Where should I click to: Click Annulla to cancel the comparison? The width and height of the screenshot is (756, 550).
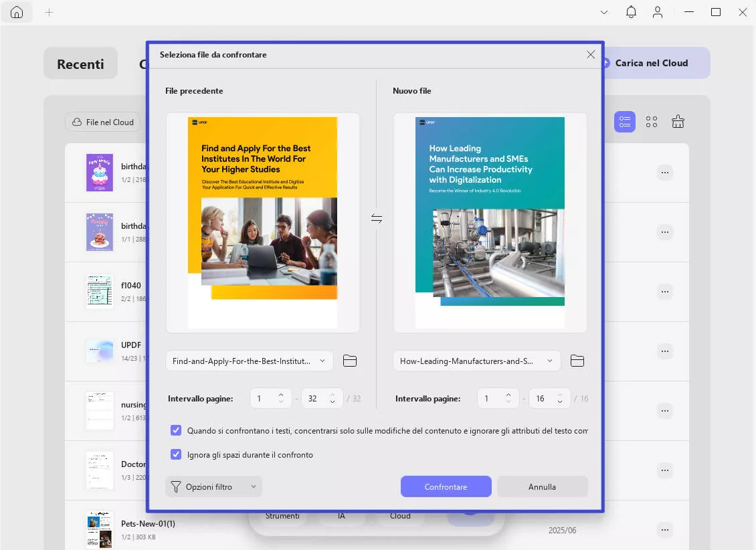(543, 487)
